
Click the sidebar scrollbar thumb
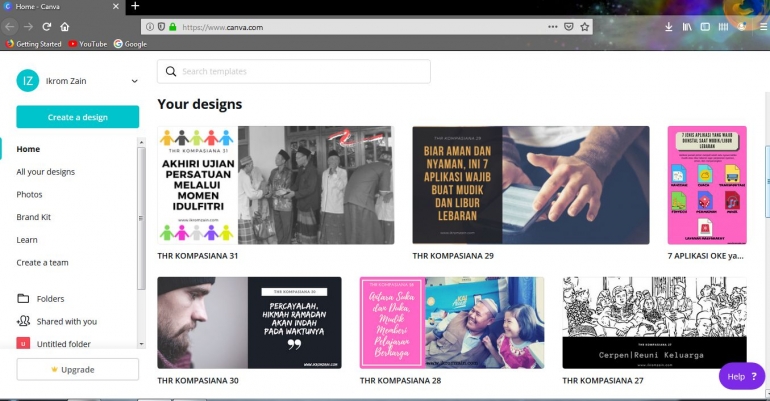(141, 218)
